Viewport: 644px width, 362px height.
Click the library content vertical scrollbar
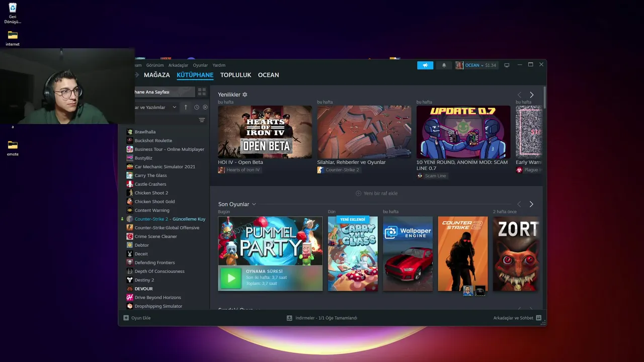tap(544, 97)
